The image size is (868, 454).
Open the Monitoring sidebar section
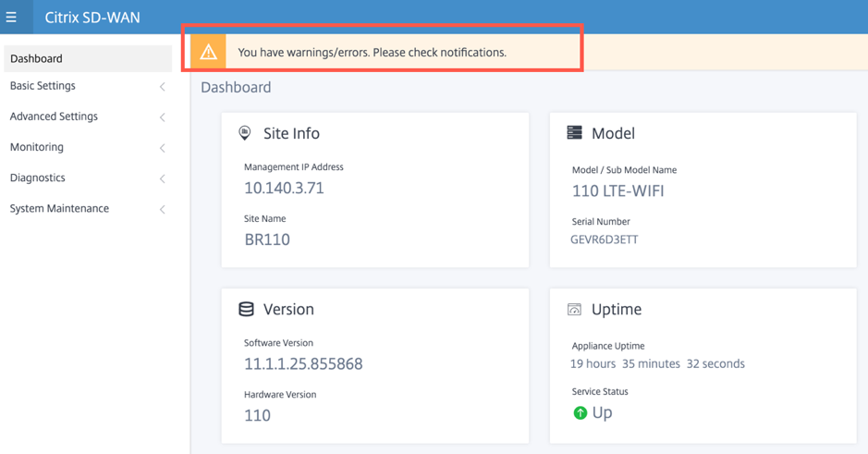[x=37, y=147]
